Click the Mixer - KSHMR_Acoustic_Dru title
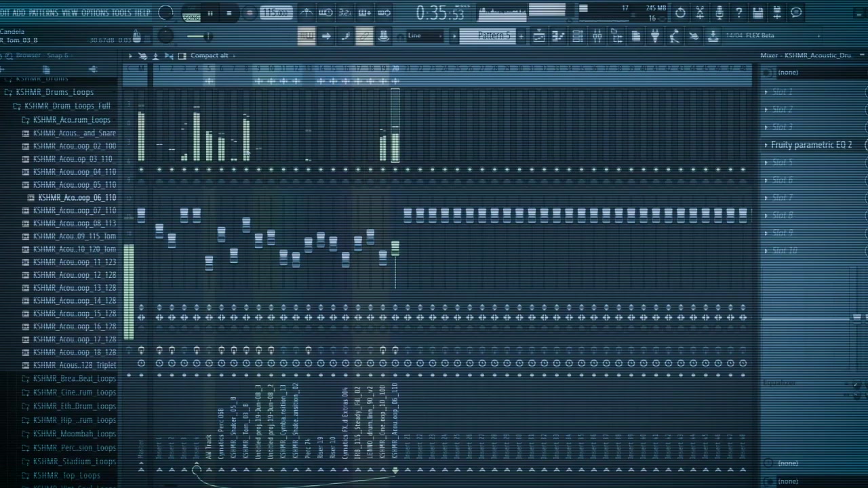Viewport: 868px width, 488px height. tap(805, 56)
